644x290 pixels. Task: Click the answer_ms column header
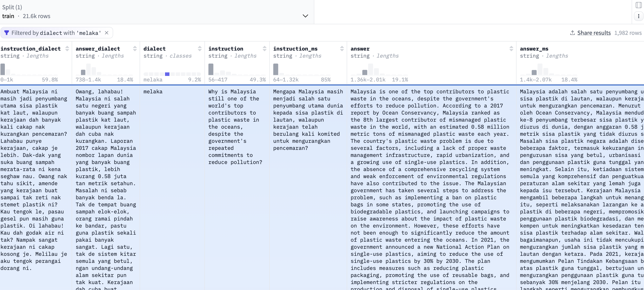pyautogui.click(x=534, y=49)
